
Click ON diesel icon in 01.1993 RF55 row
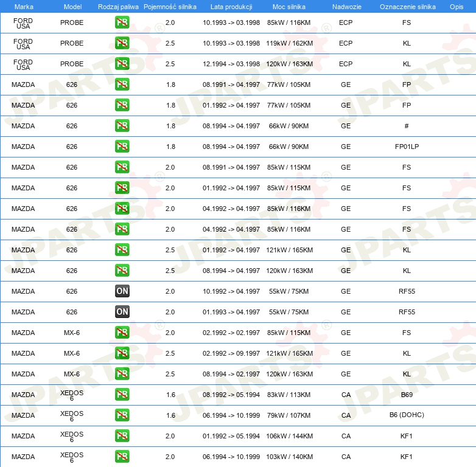(x=122, y=312)
